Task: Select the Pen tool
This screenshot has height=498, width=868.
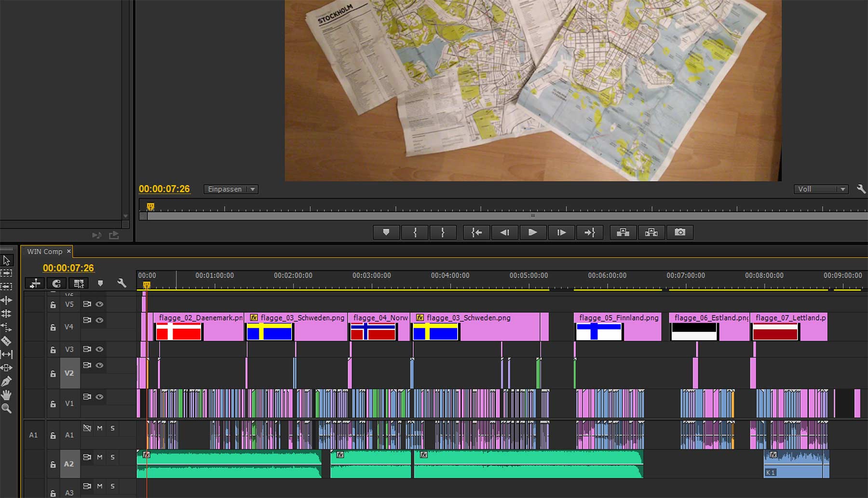Action: click(6, 381)
